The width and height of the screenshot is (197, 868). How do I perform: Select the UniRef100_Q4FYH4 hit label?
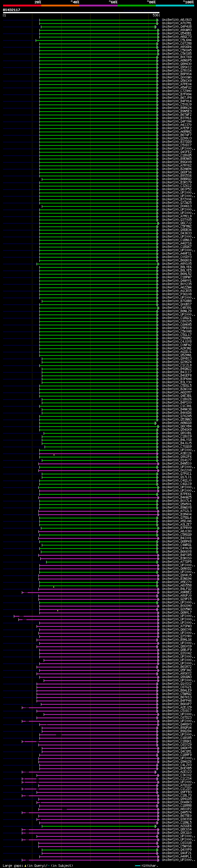pos(177,121)
